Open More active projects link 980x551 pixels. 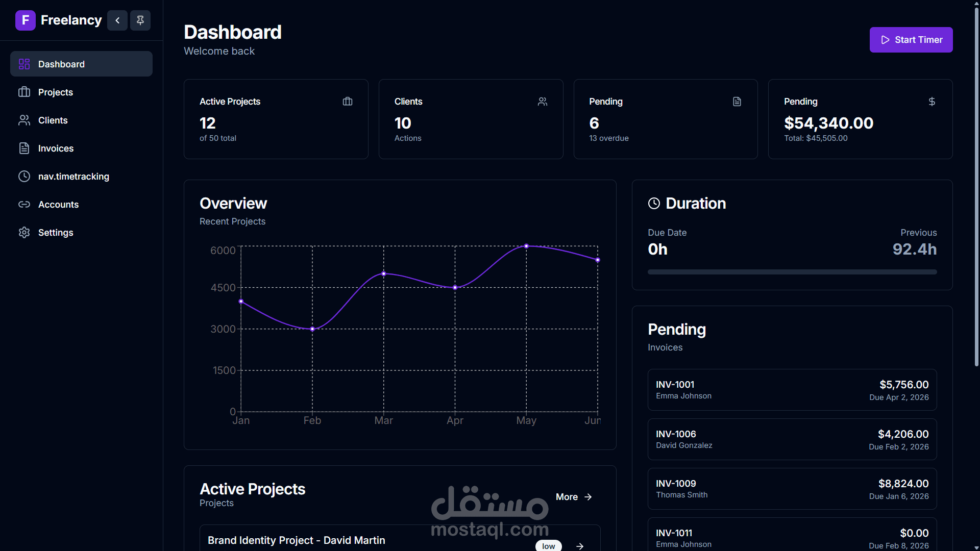click(574, 496)
